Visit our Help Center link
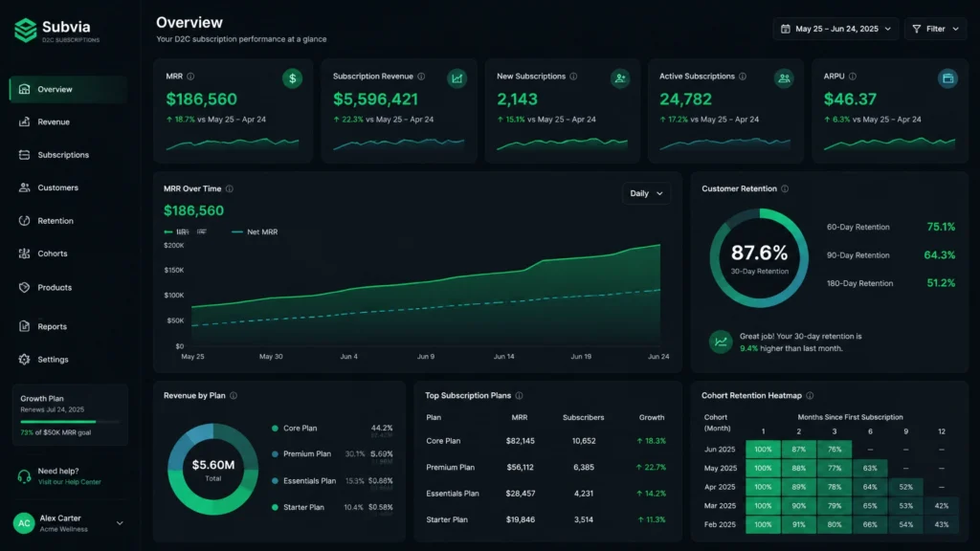The width and height of the screenshot is (980, 551). coord(69,482)
